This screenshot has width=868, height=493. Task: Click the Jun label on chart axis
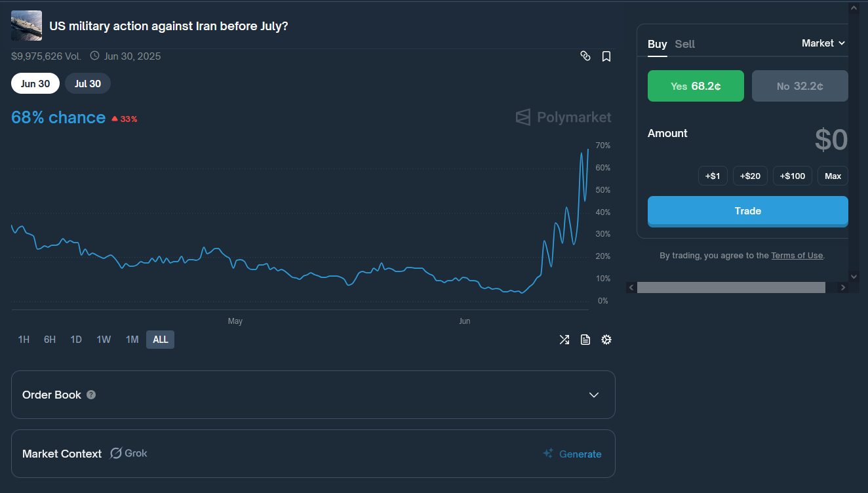click(464, 321)
